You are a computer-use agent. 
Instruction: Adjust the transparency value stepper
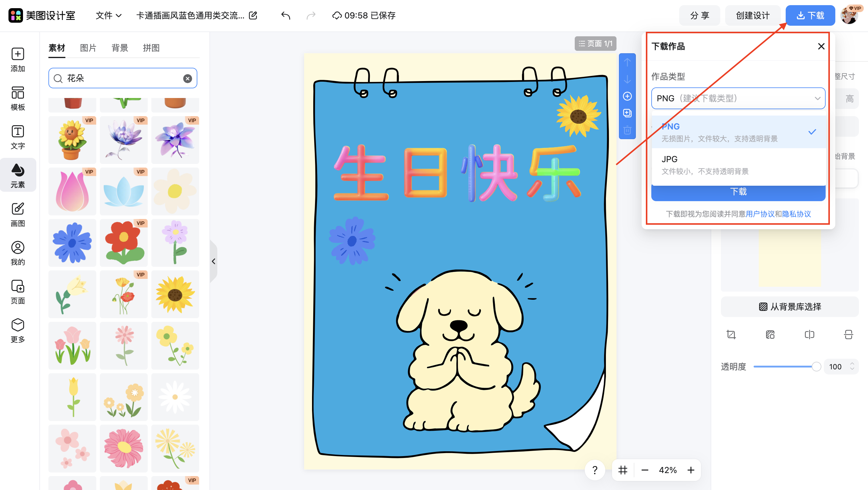coord(852,366)
